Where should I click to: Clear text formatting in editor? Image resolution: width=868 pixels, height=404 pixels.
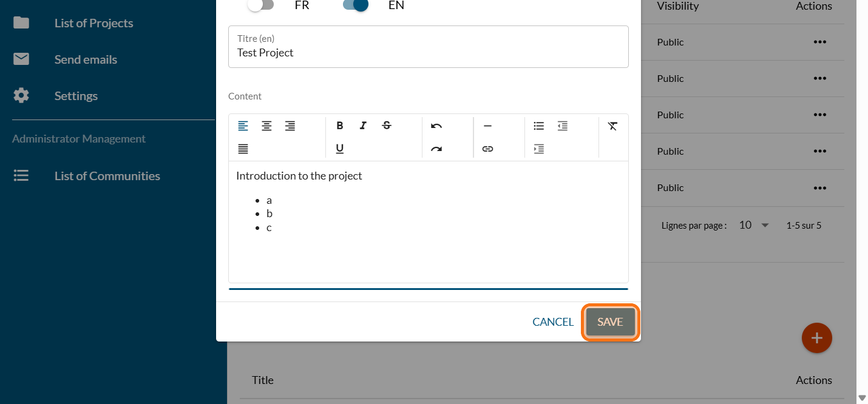point(612,126)
